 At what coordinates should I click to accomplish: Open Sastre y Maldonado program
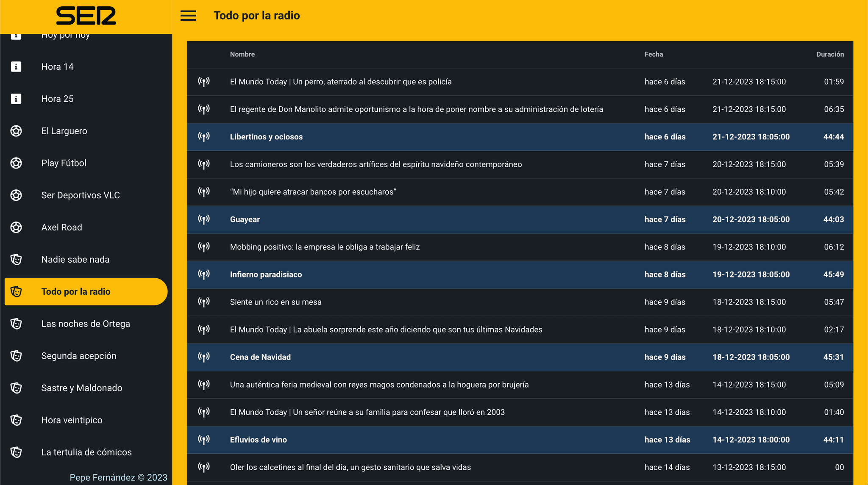[x=82, y=388]
